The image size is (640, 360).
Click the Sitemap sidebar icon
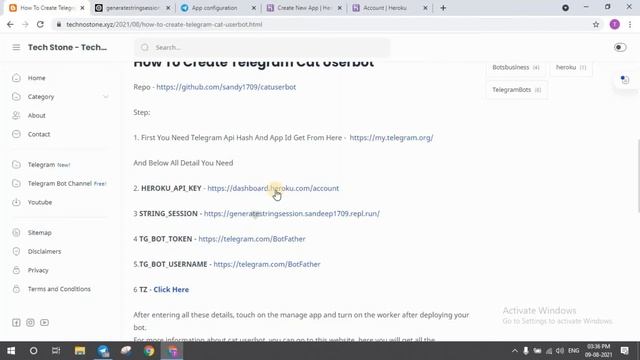[16, 233]
